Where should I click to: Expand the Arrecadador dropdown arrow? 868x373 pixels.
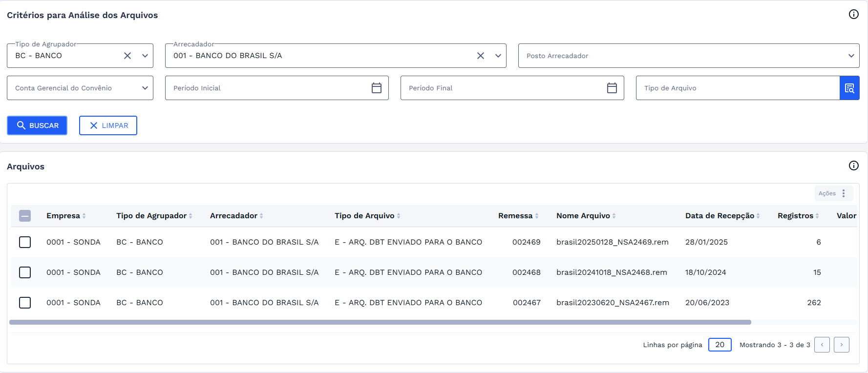tap(498, 56)
